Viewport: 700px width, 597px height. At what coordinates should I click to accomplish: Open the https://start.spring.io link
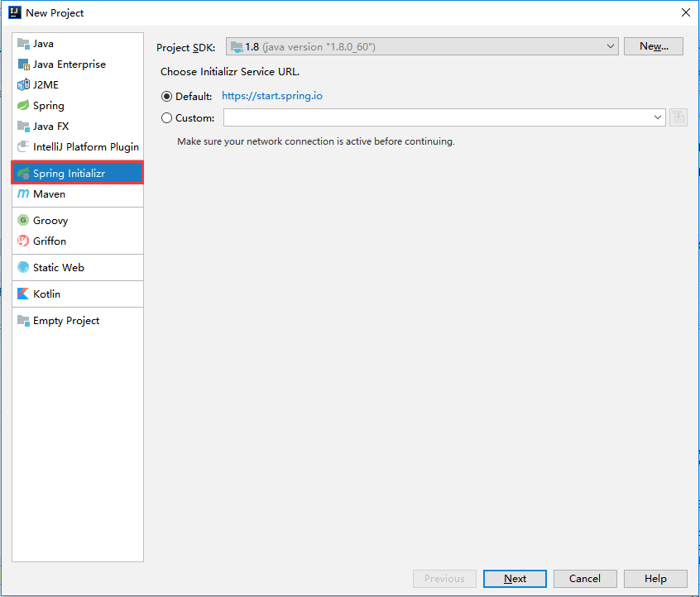tap(272, 96)
